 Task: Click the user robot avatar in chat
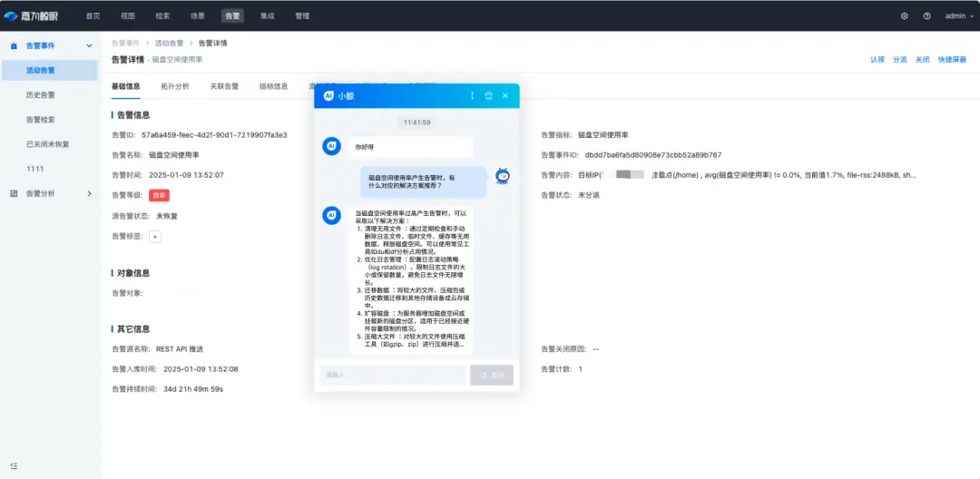point(503,176)
